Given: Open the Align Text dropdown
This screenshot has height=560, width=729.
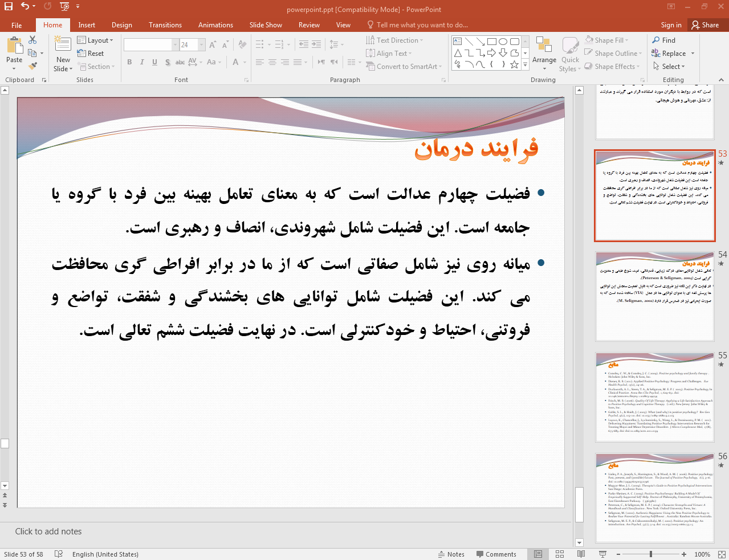Looking at the screenshot, I should pyautogui.click(x=389, y=54).
